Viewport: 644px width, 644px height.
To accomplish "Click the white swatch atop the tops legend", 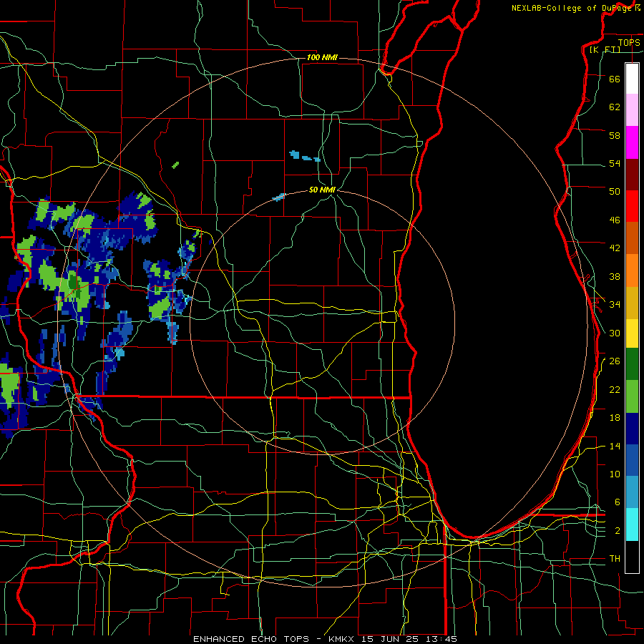I will click(632, 79).
